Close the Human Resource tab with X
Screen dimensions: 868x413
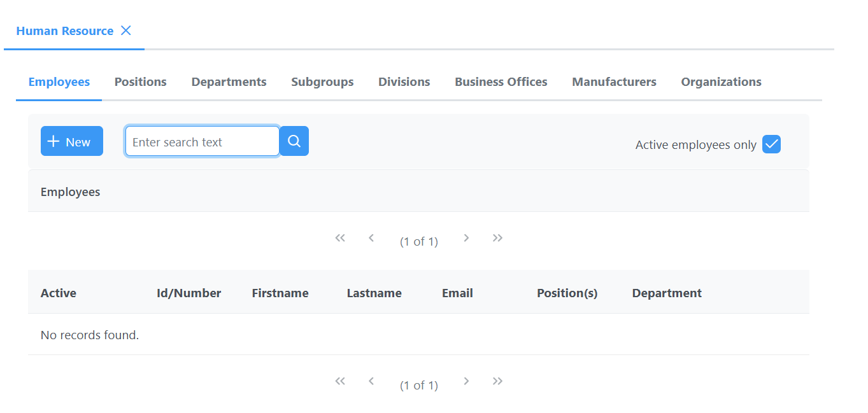[126, 31]
